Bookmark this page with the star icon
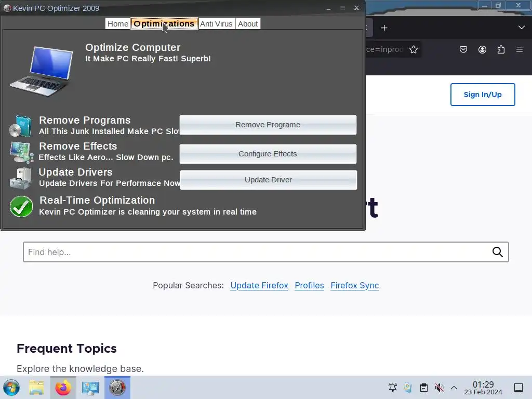The image size is (532, 399). click(413, 49)
